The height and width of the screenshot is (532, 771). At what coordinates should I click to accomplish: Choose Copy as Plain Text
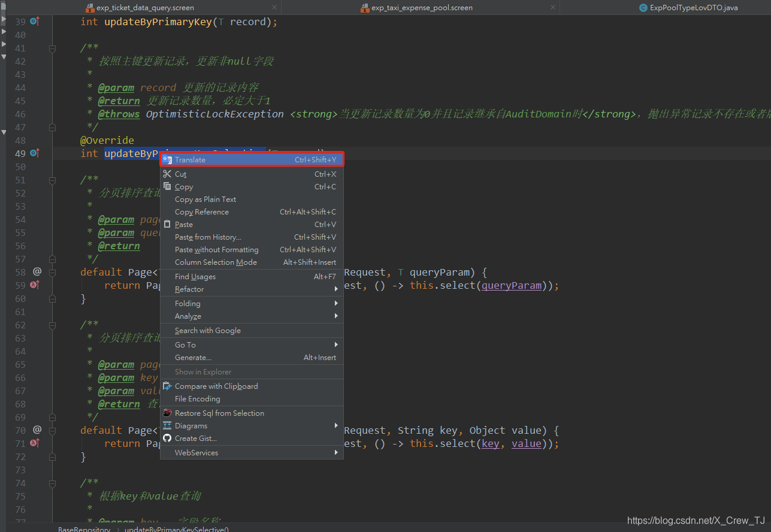click(252, 199)
